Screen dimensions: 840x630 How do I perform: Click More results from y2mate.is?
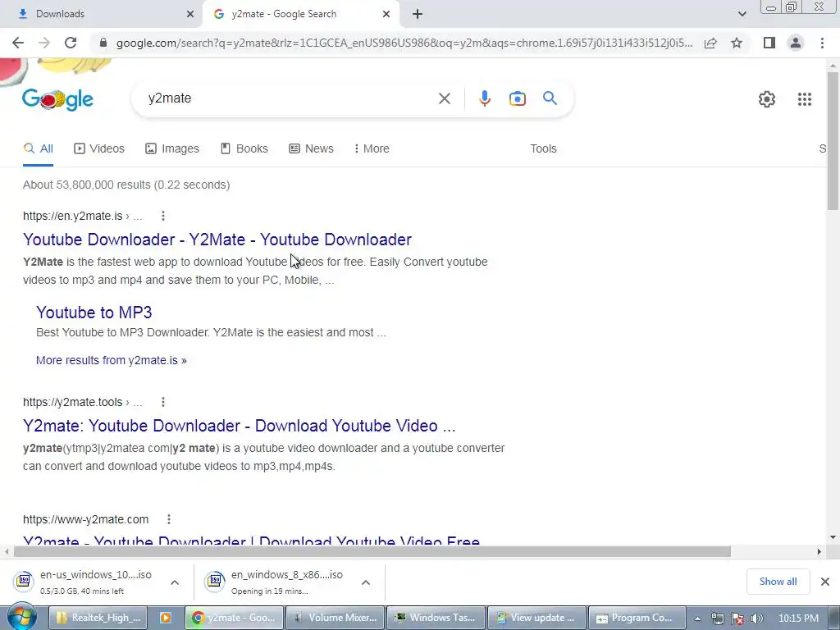tap(112, 360)
